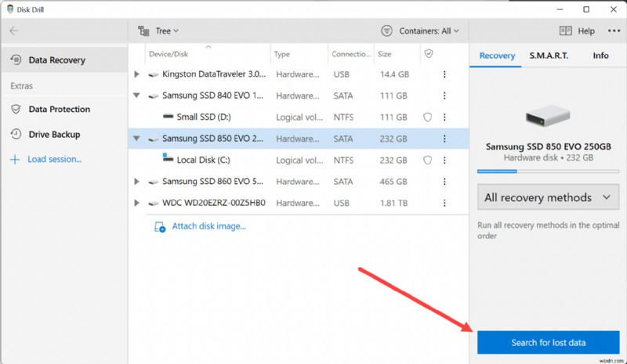Expand the WDC WD20EZRZ tree node
Screen dimensions: 627x364
point(136,203)
